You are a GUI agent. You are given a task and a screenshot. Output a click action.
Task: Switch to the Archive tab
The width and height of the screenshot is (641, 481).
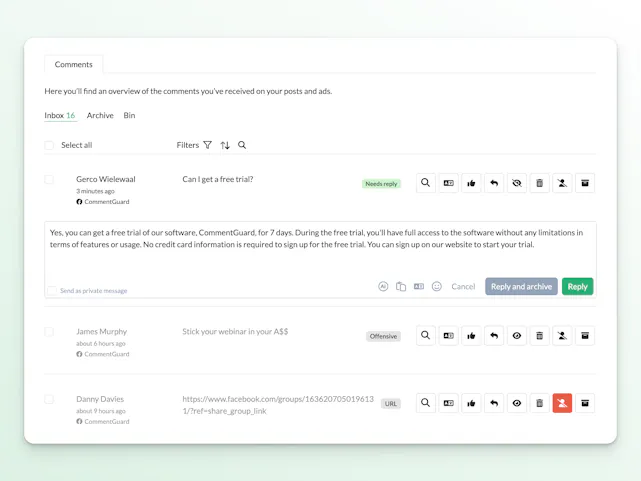tap(100, 116)
